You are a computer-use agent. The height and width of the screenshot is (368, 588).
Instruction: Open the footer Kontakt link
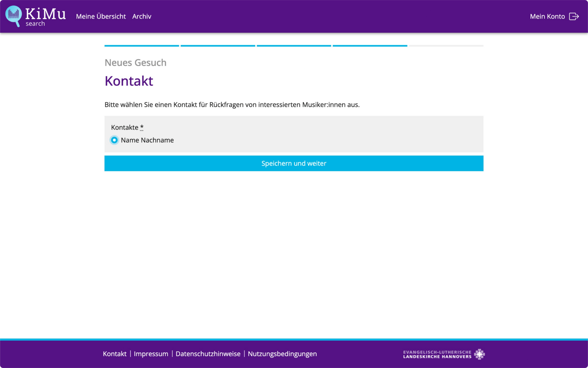tap(115, 354)
